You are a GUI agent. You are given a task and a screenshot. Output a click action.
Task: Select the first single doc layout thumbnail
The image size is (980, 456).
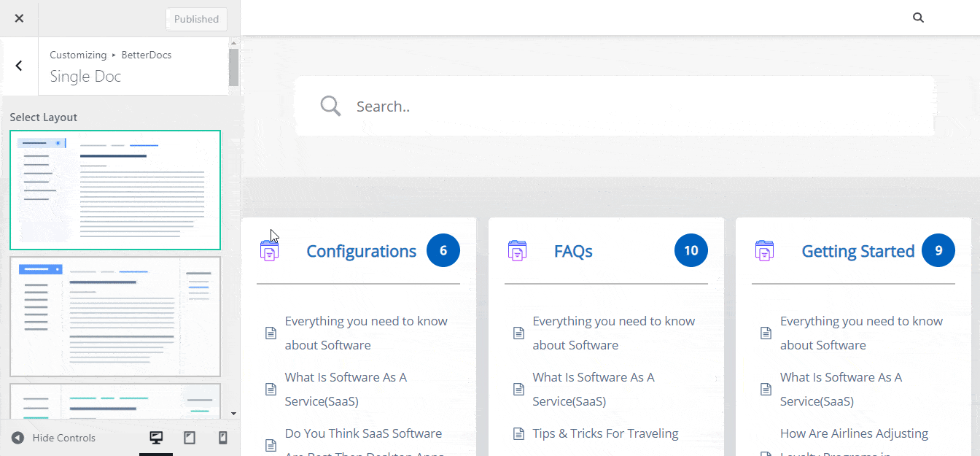[115, 190]
